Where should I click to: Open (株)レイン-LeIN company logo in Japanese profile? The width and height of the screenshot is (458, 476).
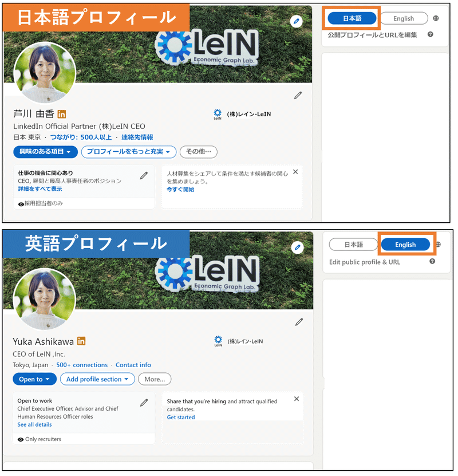(x=218, y=114)
